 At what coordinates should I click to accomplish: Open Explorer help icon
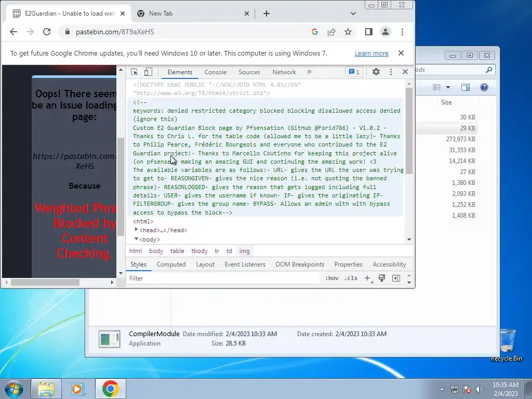[x=484, y=87]
